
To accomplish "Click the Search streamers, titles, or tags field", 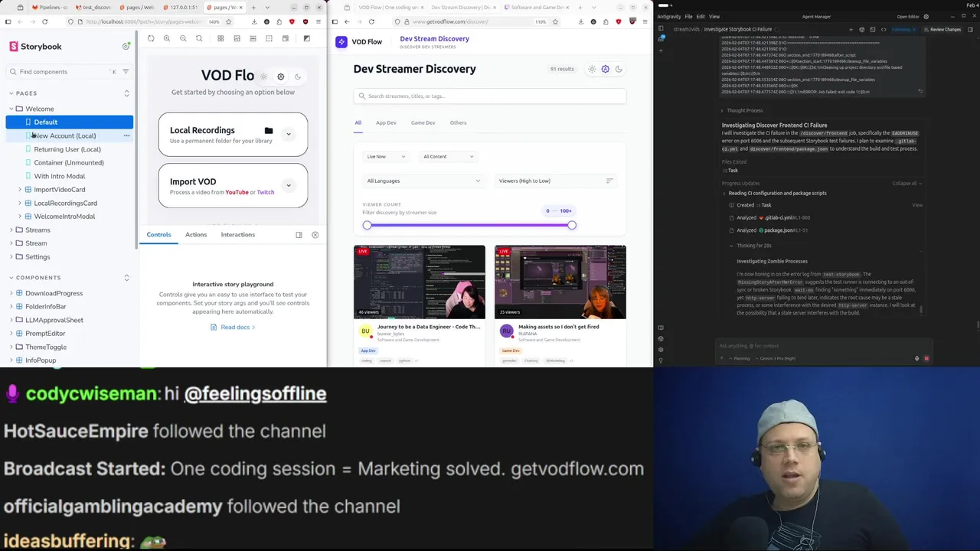I will (x=490, y=96).
